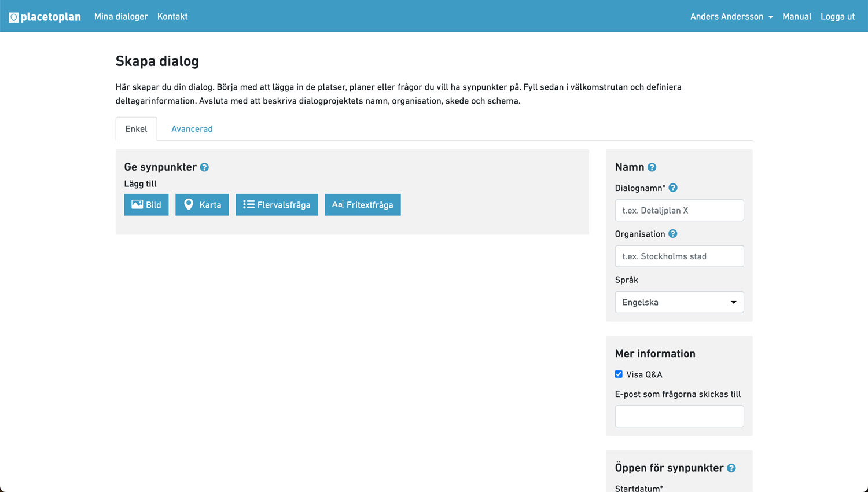Open help icon next to Dialognamn

click(673, 188)
